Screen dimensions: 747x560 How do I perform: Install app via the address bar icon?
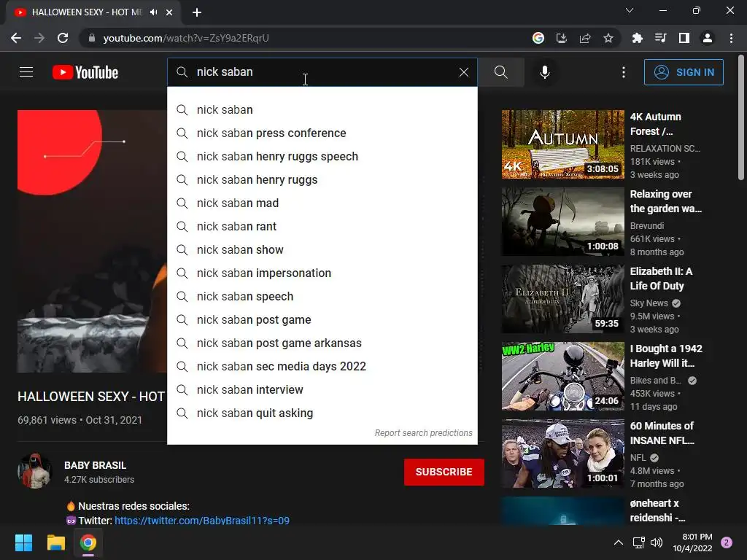point(562,38)
